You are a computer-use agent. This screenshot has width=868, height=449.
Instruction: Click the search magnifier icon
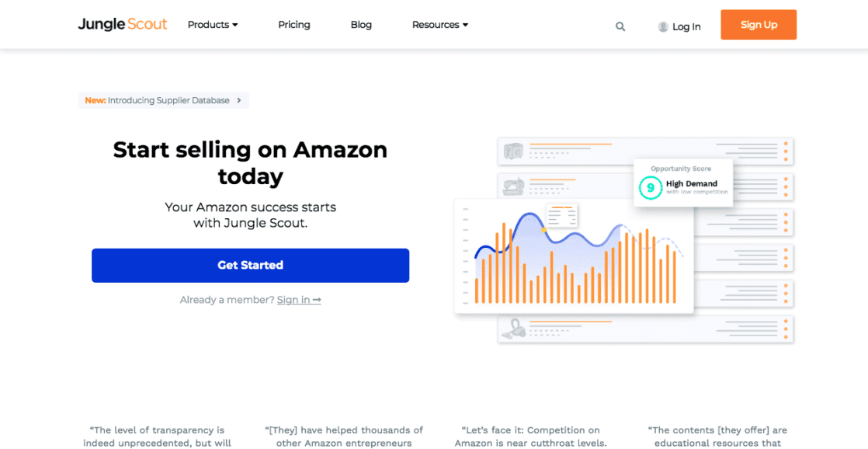620,26
